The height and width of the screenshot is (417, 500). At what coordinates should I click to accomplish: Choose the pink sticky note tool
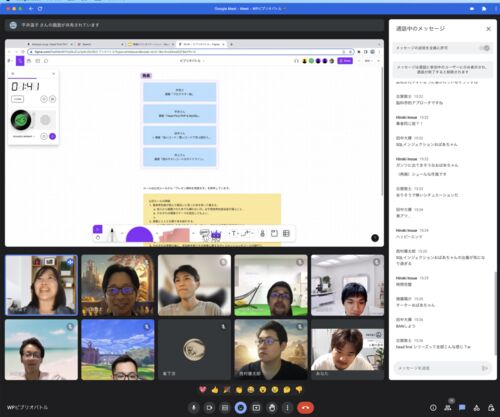(x=174, y=235)
